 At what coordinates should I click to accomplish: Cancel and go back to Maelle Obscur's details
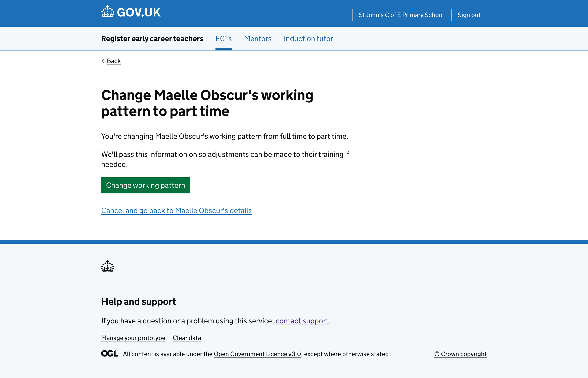(x=176, y=211)
